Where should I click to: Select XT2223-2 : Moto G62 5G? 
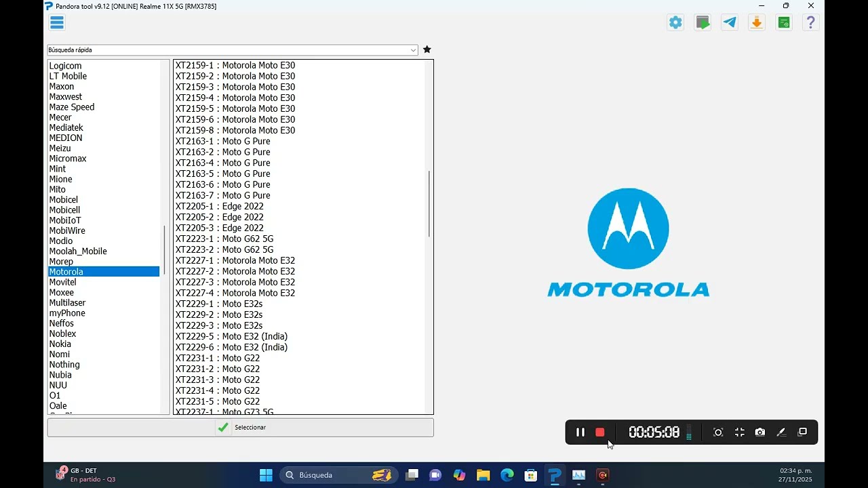tap(224, 249)
